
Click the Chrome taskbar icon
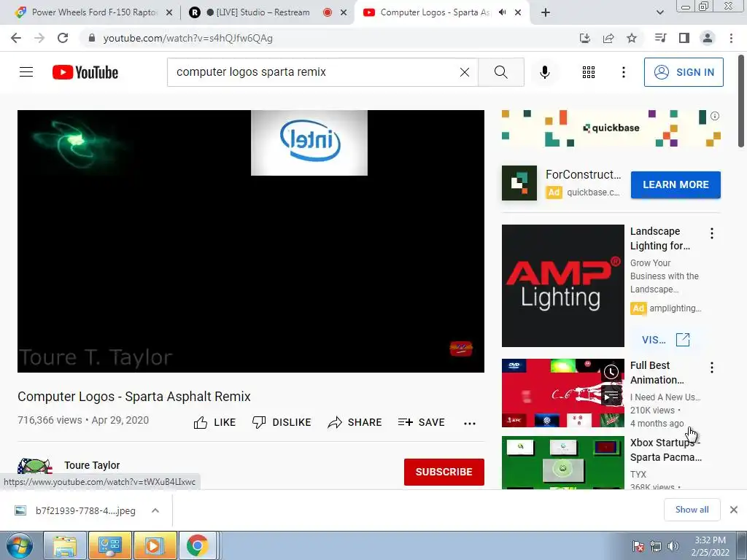point(197,545)
